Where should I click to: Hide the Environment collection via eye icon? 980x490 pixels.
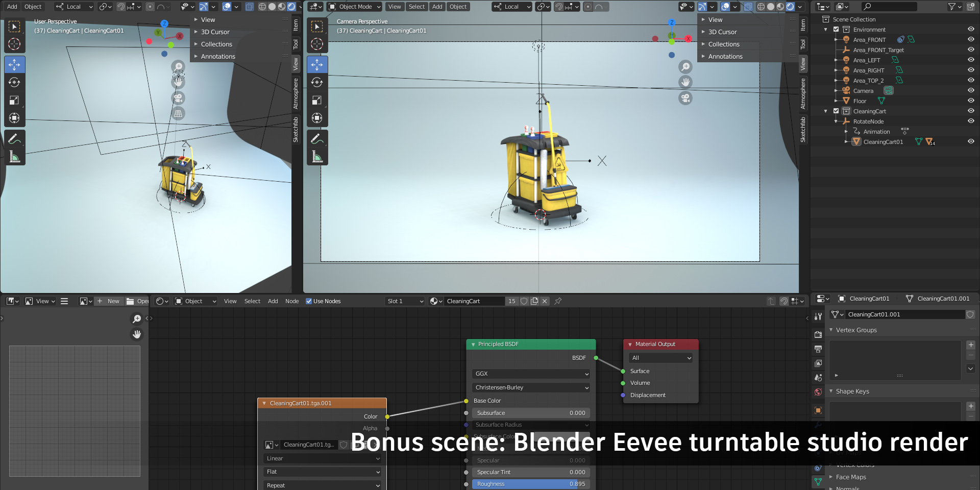(971, 30)
